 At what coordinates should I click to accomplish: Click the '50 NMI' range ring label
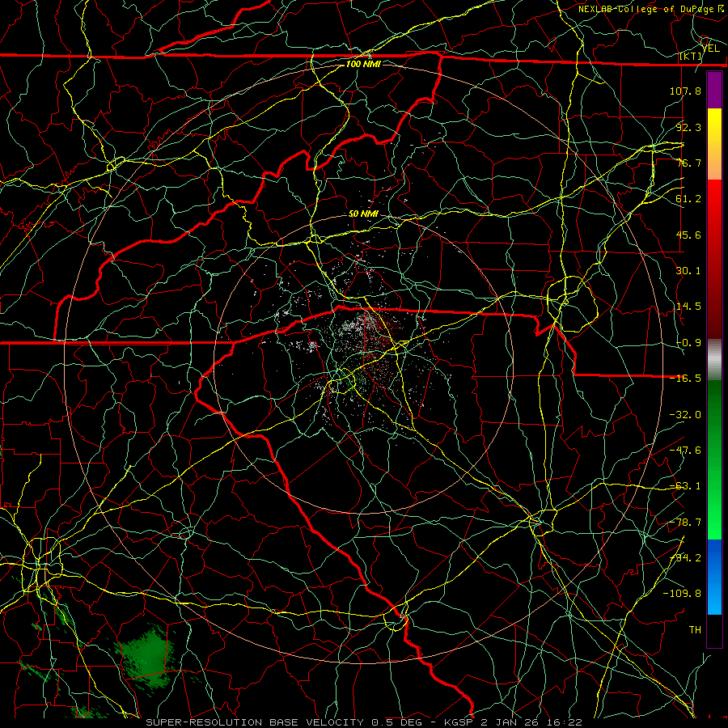point(363,214)
